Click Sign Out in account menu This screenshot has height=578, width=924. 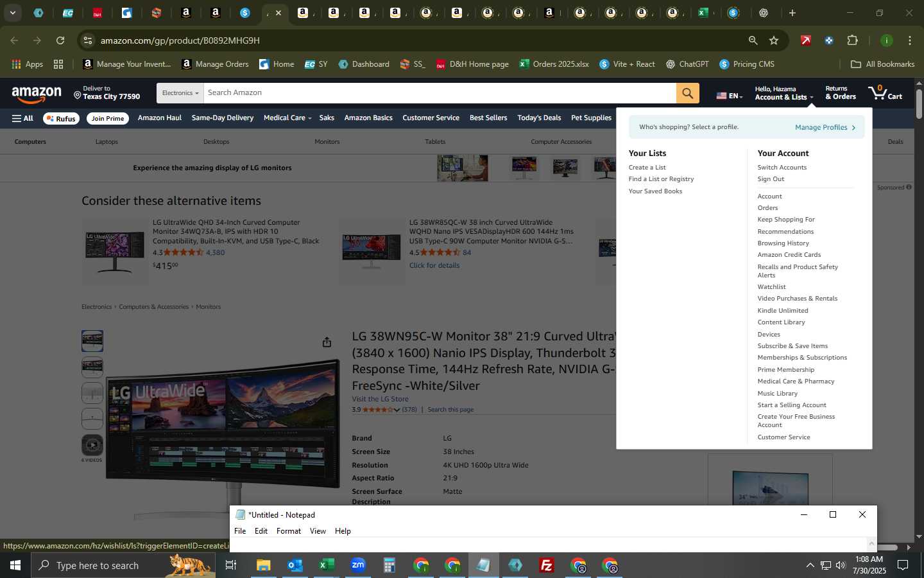[x=771, y=179]
